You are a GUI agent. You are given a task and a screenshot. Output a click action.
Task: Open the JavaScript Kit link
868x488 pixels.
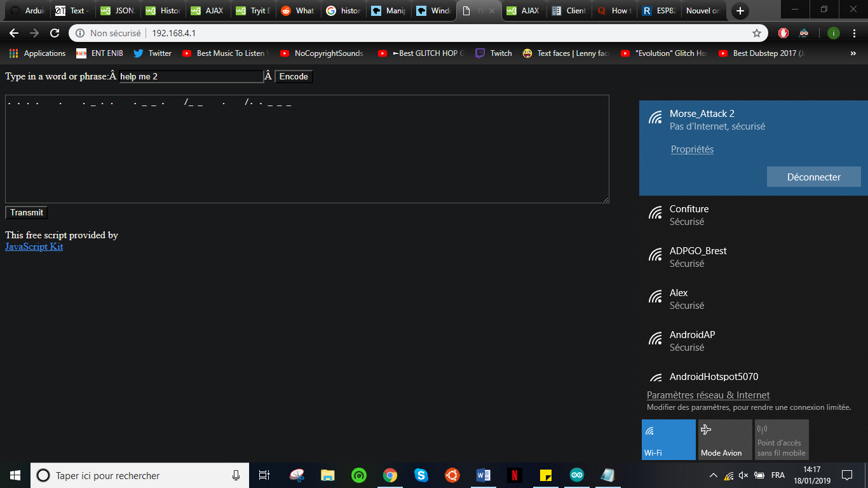34,247
